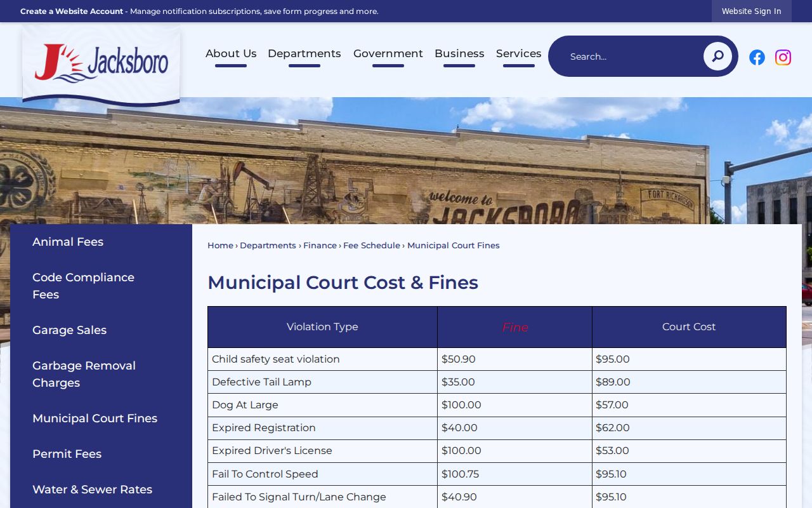Screen dimensions: 812x508
Task: Click the Violation Type column header
Action: 322,327
